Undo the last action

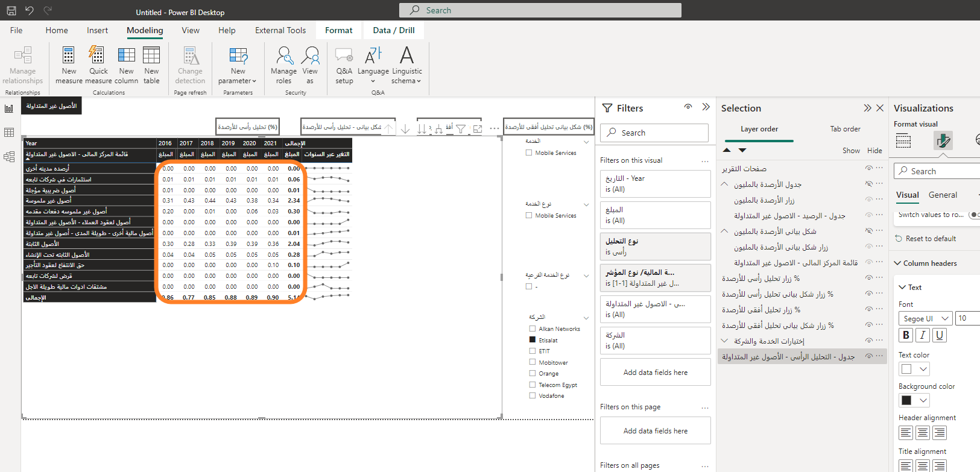coord(30,10)
